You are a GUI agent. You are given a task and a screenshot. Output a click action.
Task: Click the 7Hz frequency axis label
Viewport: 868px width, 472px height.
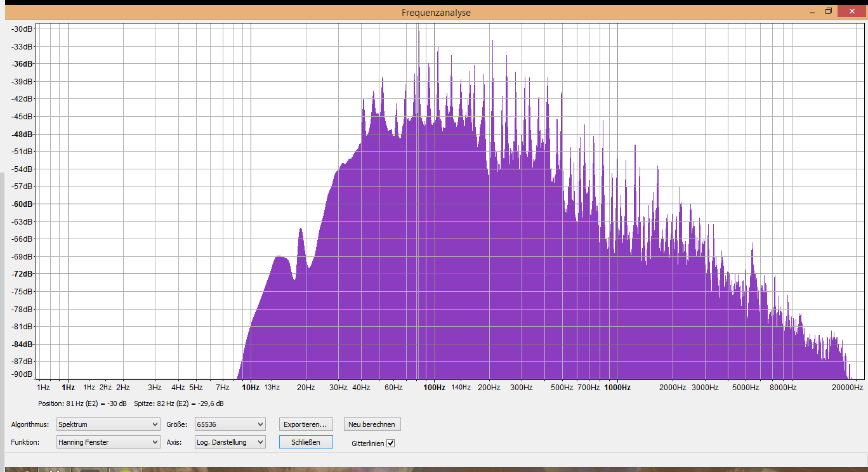(222, 387)
